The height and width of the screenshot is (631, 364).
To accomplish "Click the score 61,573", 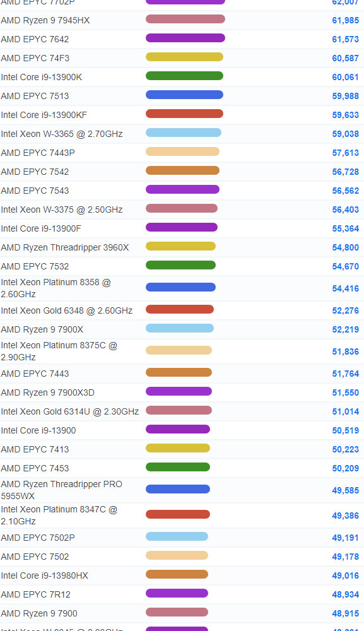I will coord(345,39).
